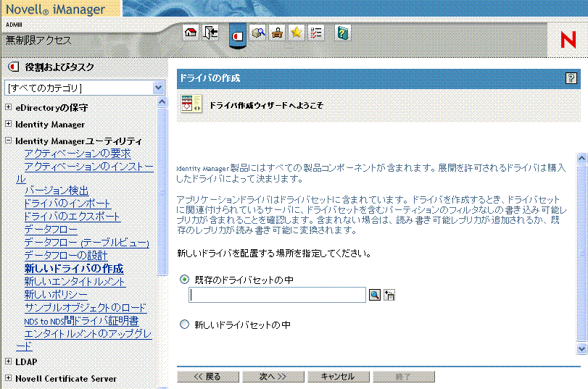Click up arrow of left panel scrollbar
Viewport: 588px width, 389px height.
click(162, 102)
